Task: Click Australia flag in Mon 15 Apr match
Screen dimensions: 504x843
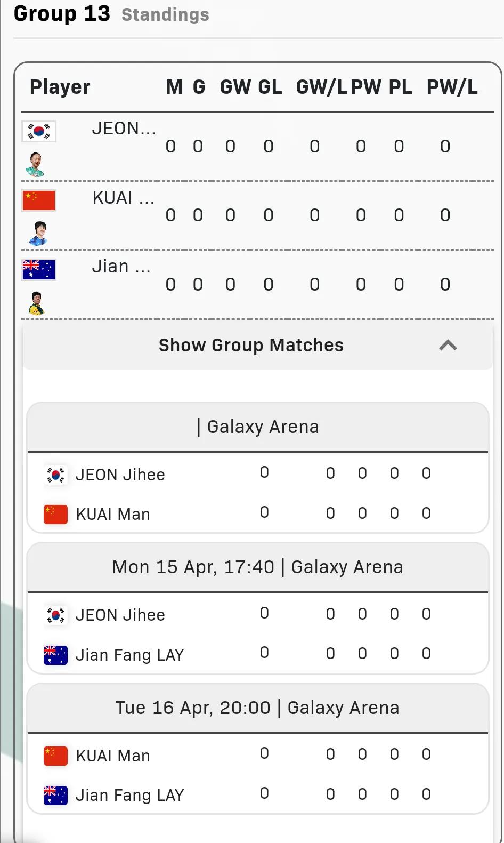Action: coord(55,655)
